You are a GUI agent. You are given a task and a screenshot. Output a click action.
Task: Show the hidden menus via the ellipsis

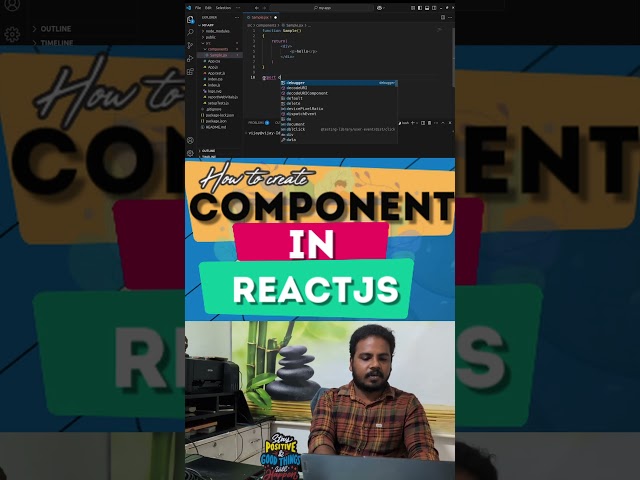[238, 8]
